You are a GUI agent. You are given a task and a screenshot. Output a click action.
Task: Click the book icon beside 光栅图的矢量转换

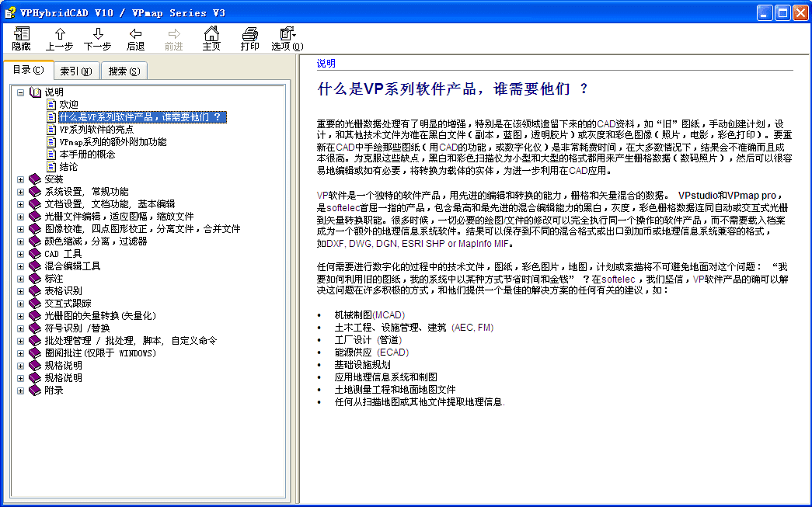point(35,315)
